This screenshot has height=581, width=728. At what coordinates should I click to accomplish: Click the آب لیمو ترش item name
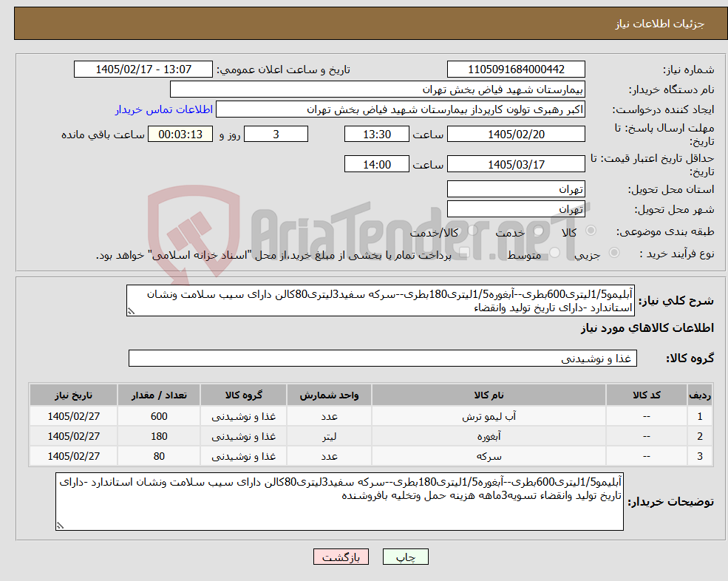pos(489,417)
